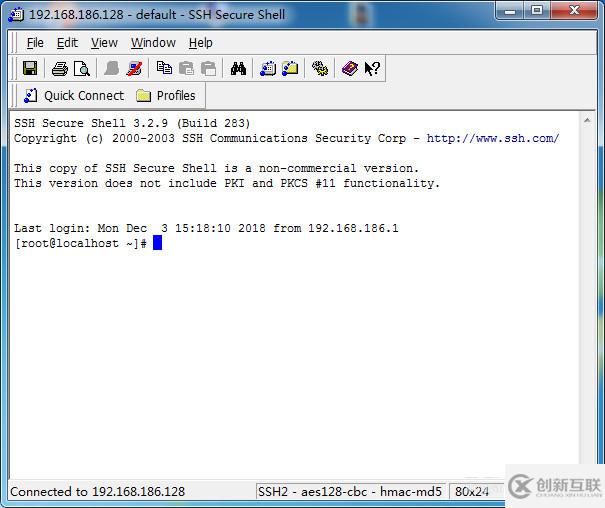This screenshot has height=508, width=605.
Task: Click the '80x24' terminal size status
Action: coord(472,492)
